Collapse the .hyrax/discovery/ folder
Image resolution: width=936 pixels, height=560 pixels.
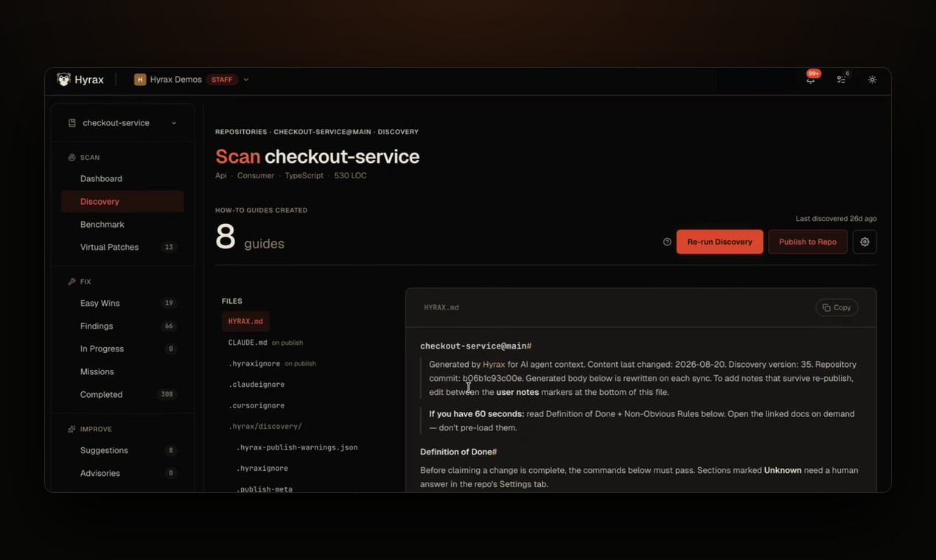point(265,427)
